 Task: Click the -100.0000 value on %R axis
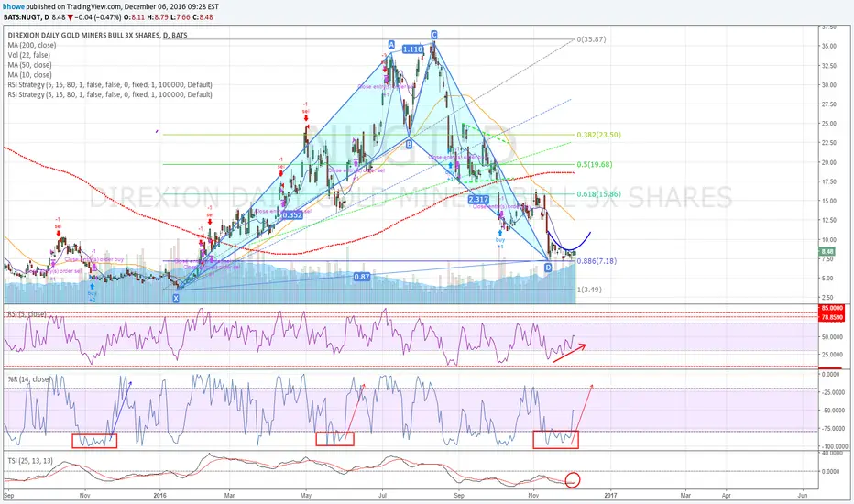click(834, 446)
